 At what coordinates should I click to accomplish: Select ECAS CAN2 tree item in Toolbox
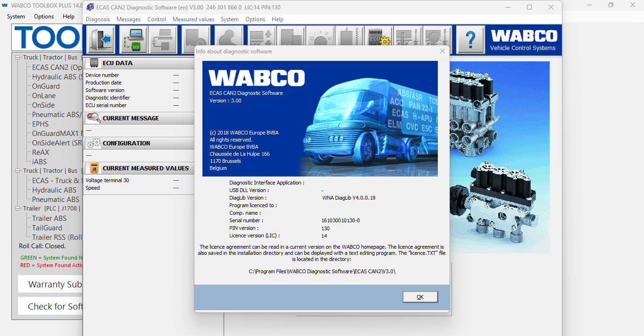pyautogui.click(x=57, y=67)
